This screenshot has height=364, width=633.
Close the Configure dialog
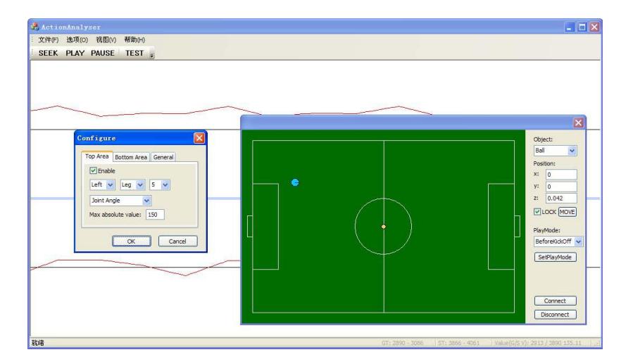[x=199, y=138]
